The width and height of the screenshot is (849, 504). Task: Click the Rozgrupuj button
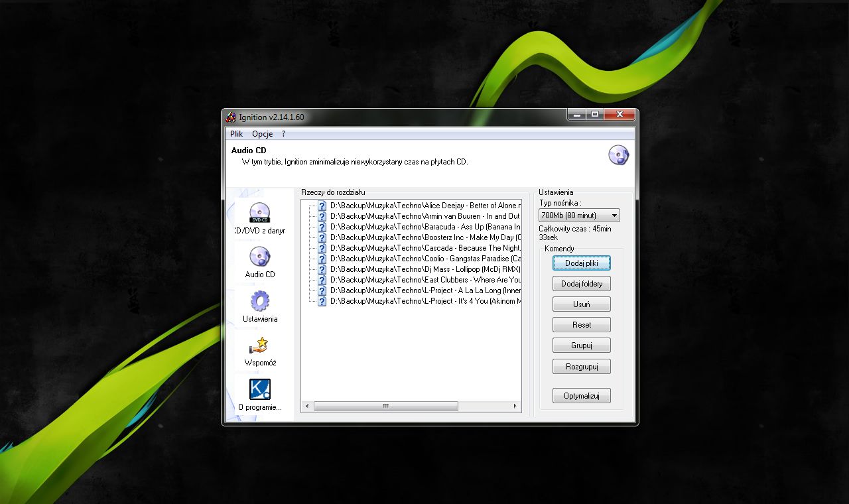582,367
